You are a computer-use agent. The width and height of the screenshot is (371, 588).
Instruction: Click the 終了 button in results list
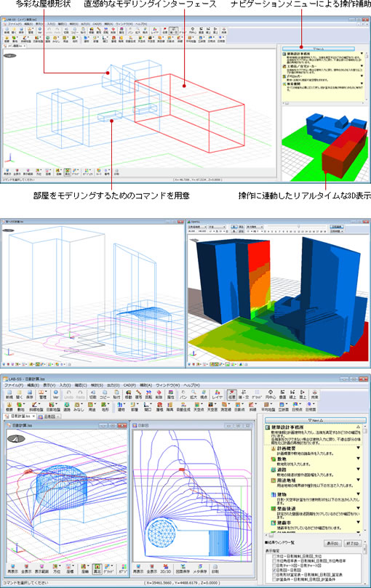352,544
